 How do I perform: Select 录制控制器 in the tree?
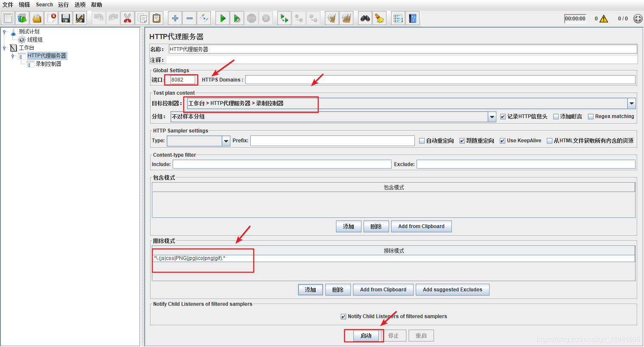(x=48, y=64)
